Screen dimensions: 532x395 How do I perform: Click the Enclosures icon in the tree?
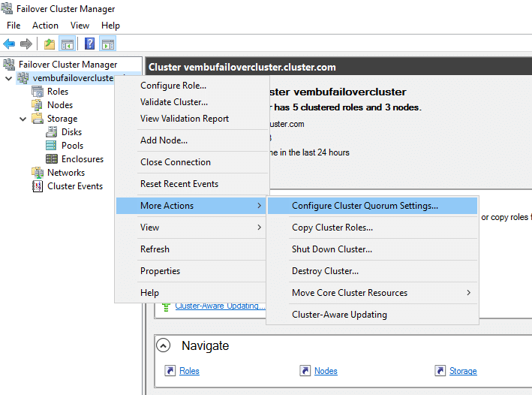(x=52, y=158)
